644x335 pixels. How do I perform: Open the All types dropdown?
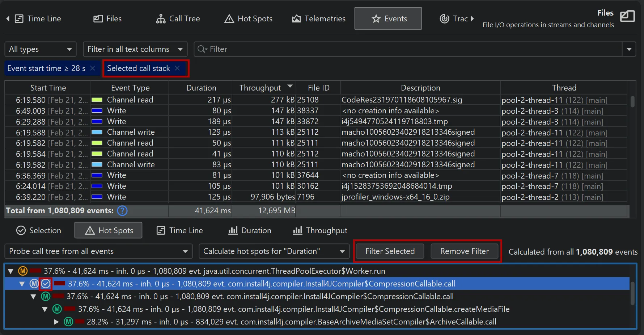point(40,49)
